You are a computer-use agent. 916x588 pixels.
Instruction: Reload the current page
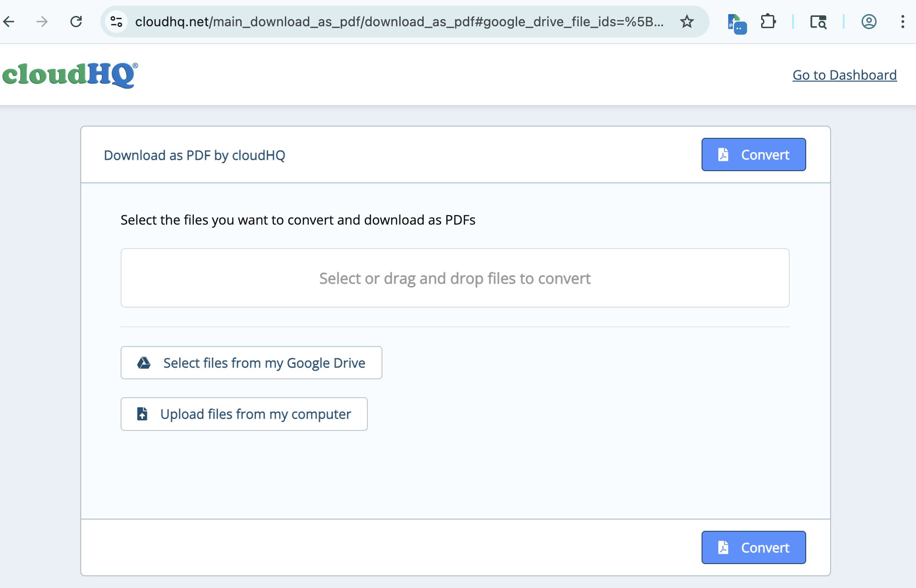point(76,22)
